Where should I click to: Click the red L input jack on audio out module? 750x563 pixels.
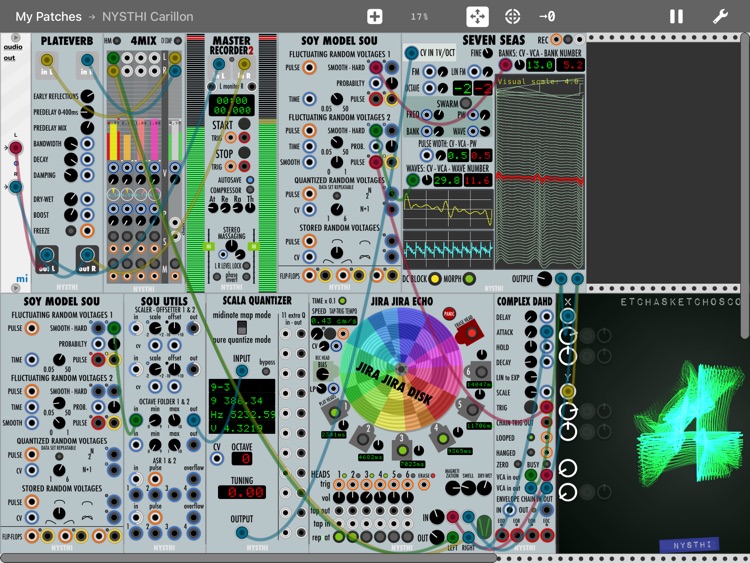16,148
